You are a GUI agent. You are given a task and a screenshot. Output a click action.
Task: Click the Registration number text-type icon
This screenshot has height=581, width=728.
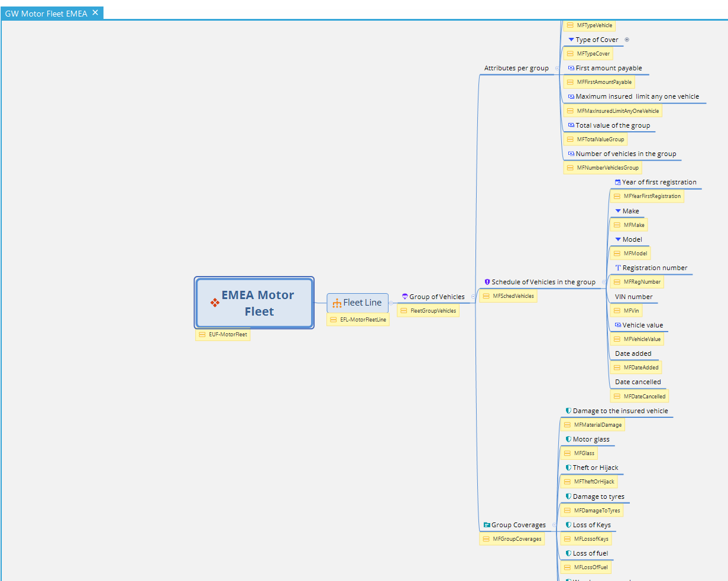click(x=618, y=268)
